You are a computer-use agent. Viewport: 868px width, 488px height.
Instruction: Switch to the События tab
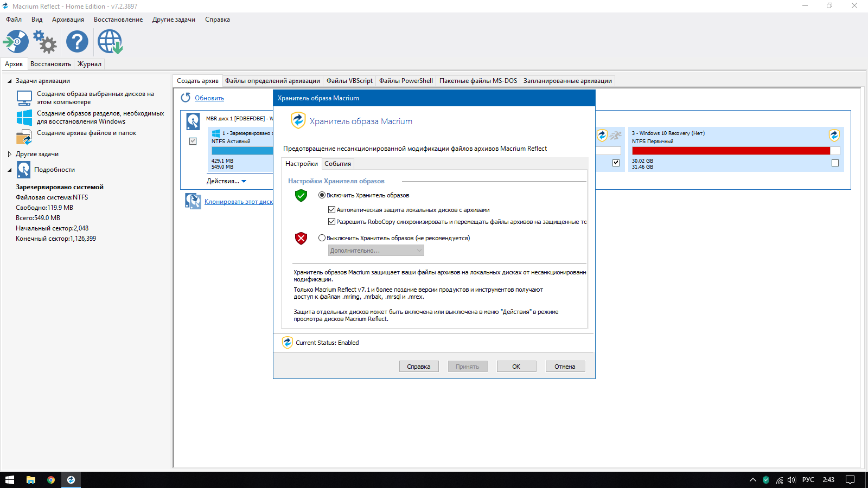click(337, 164)
